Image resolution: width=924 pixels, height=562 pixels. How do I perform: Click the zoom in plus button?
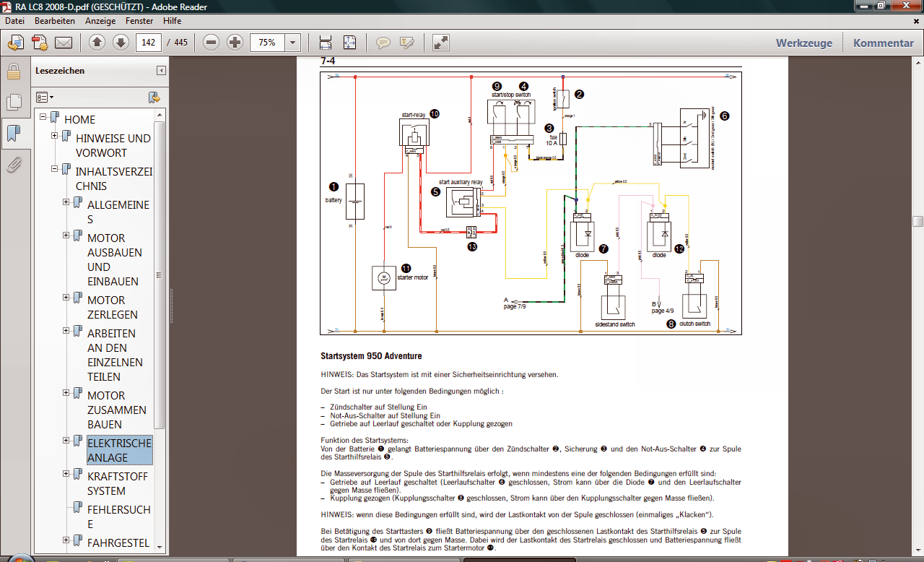(x=235, y=43)
